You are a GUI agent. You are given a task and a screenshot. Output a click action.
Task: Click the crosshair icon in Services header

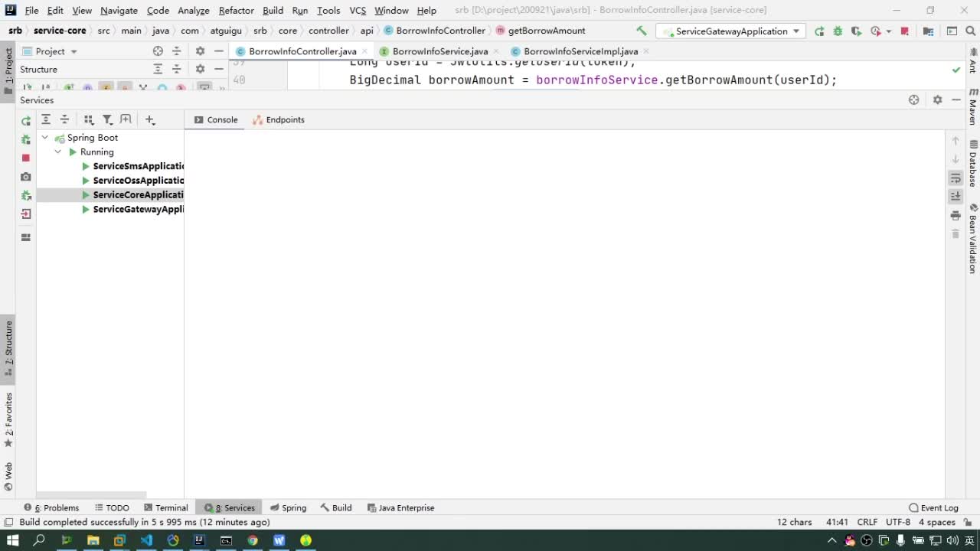point(913,100)
